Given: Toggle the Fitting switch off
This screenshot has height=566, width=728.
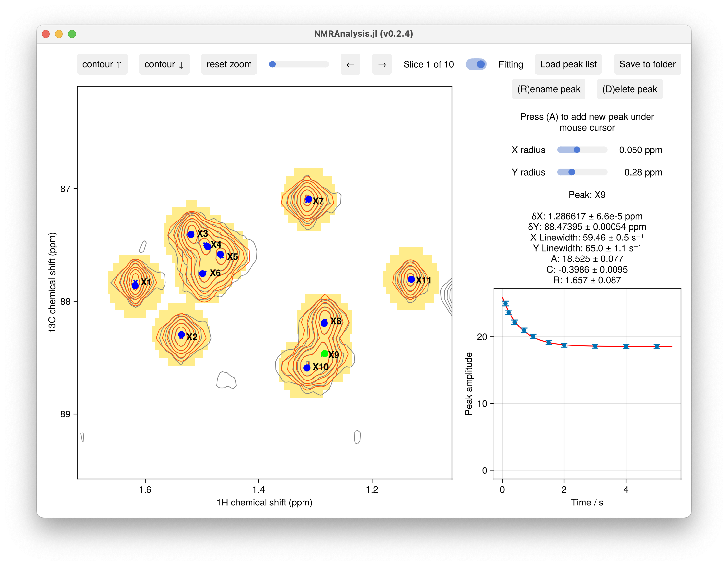Looking at the screenshot, I should tap(476, 64).
